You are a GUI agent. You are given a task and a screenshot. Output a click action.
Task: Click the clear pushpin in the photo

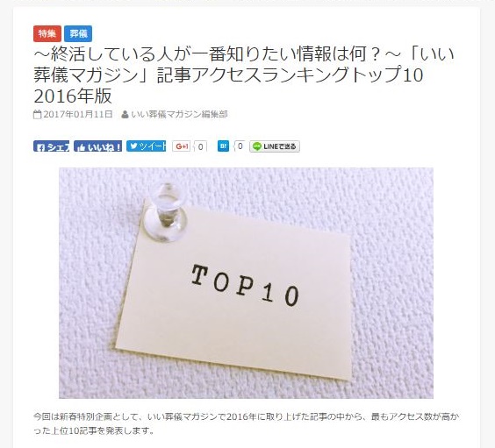pos(165,212)
